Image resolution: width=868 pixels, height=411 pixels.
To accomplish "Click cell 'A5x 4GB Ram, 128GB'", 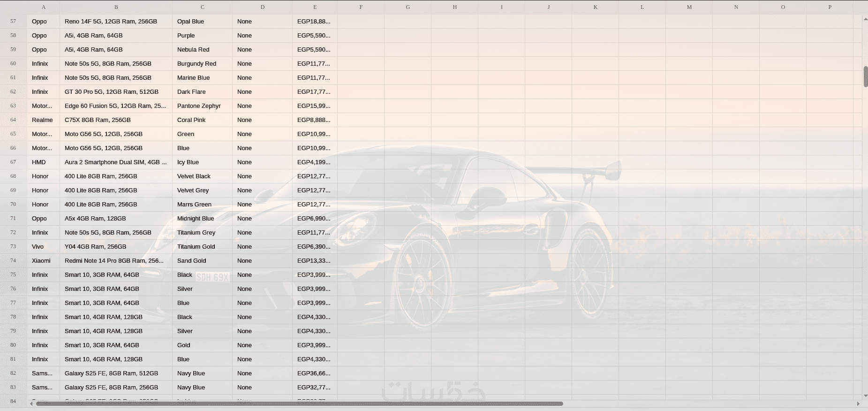I will [116, 218].
